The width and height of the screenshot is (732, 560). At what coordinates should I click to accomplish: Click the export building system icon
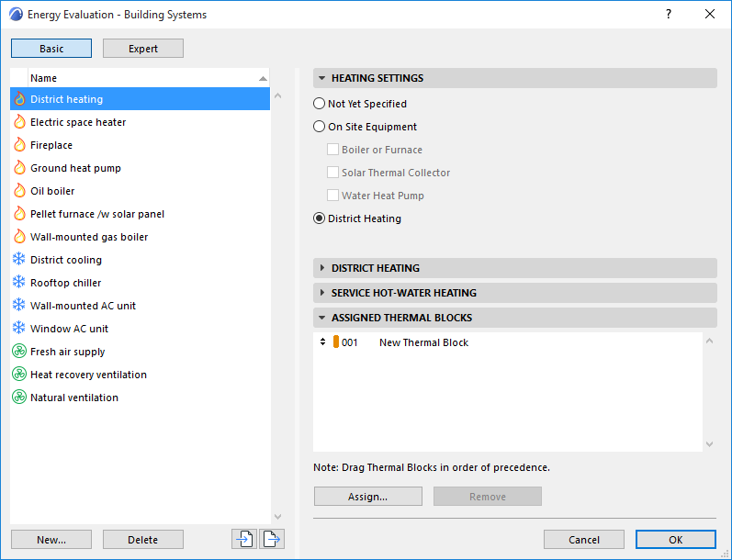(x=272, y=539)
